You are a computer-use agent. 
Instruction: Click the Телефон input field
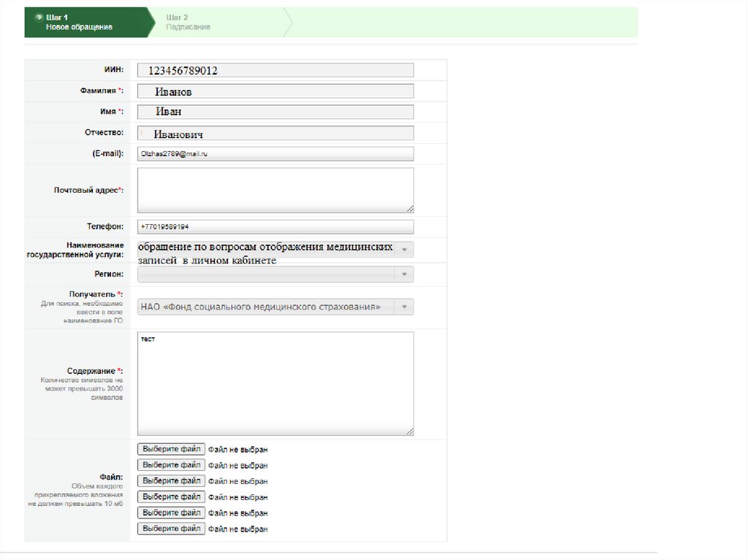click(x=275, y=226)
